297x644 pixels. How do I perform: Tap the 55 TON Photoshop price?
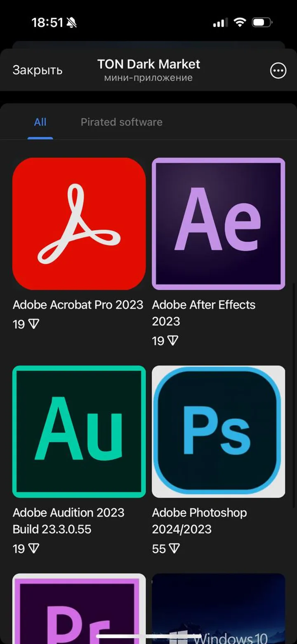tap(165, 549)
